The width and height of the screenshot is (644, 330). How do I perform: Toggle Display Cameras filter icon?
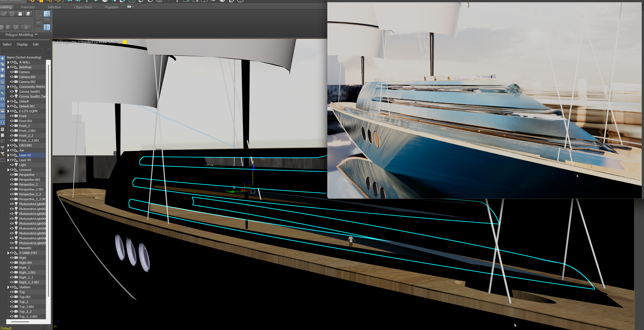[x=2, y=76]
